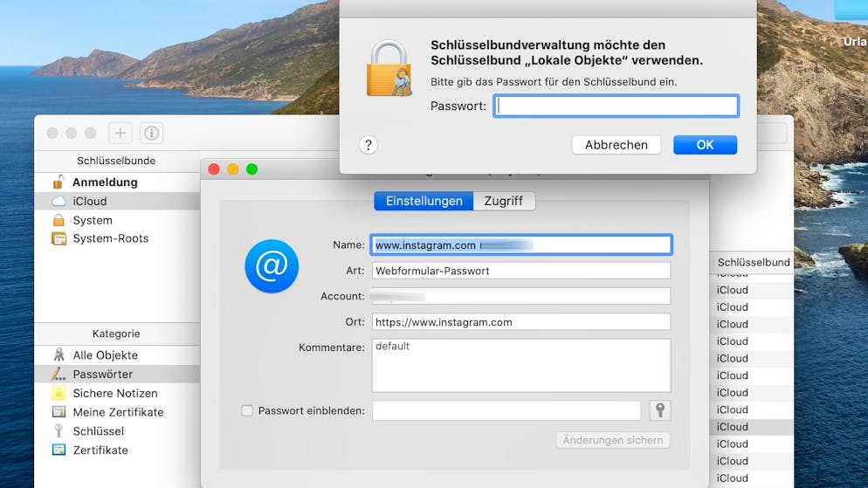Sort by the Schlüsselbund column header

(x=753, y=262)
